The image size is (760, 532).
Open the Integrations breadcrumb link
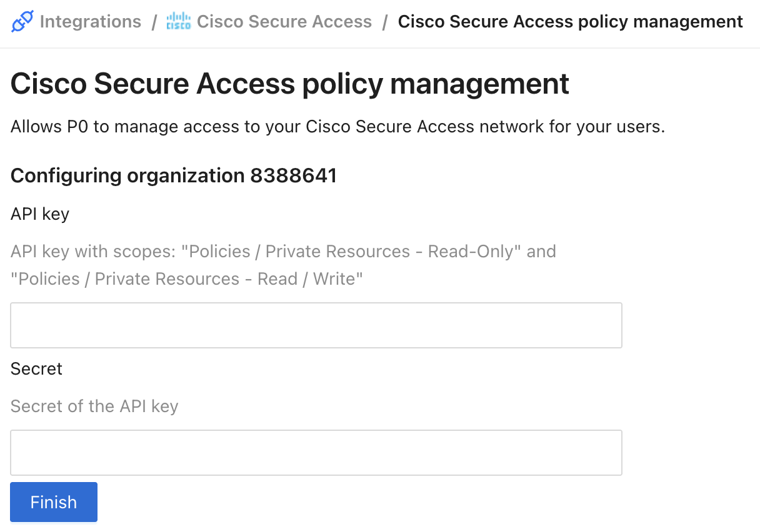point(90,21)
